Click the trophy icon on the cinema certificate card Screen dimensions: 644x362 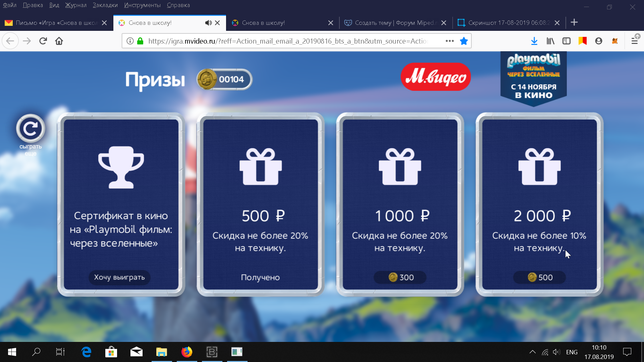pos(121,167)
